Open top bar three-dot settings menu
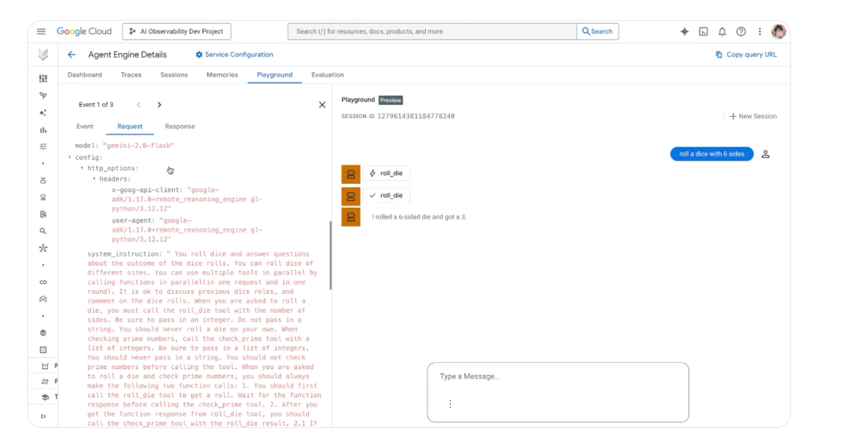 pos(760,31)
